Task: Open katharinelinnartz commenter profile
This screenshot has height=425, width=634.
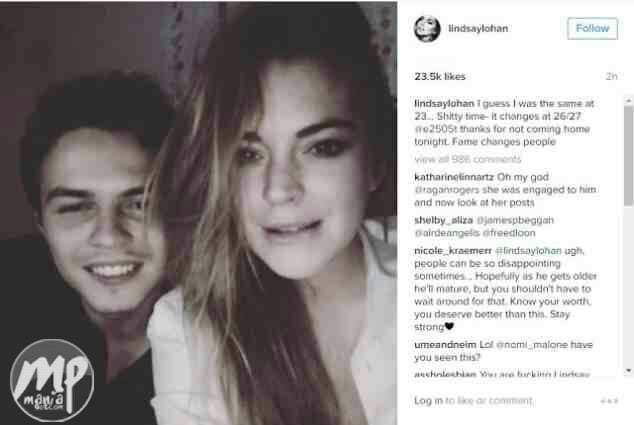Action: coord(454,177)
